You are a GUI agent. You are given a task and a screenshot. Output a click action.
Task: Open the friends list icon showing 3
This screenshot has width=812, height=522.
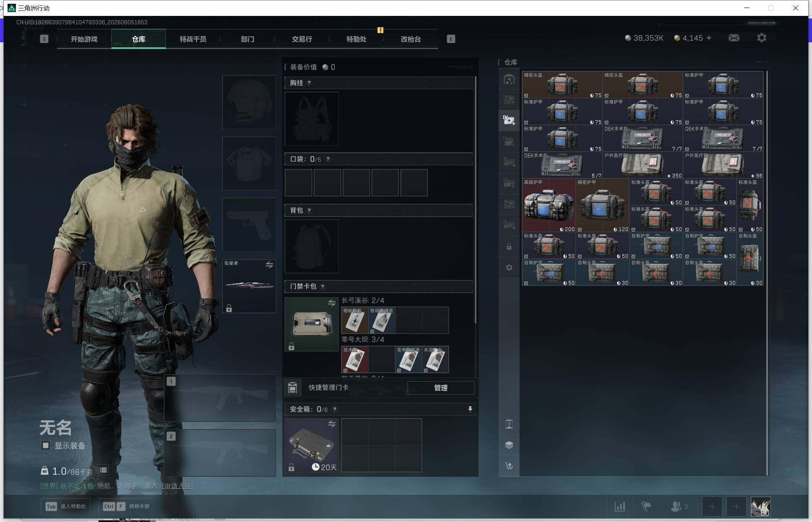point(680,507)
